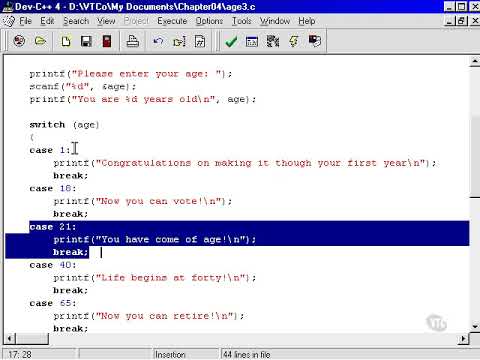Click the 'Now you can retire!' line
The width and height of the screenshot is (480, 360).
tap(148, 316)
